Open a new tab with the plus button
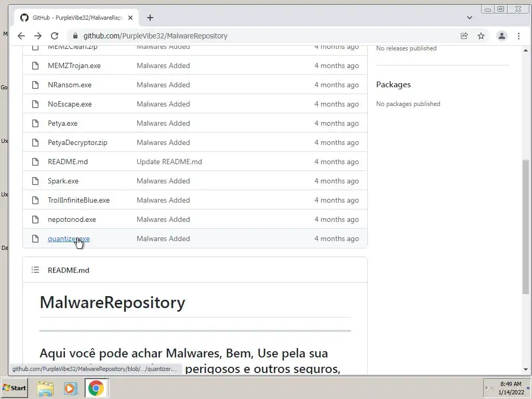The image size is (532, 399). point(150,18)
